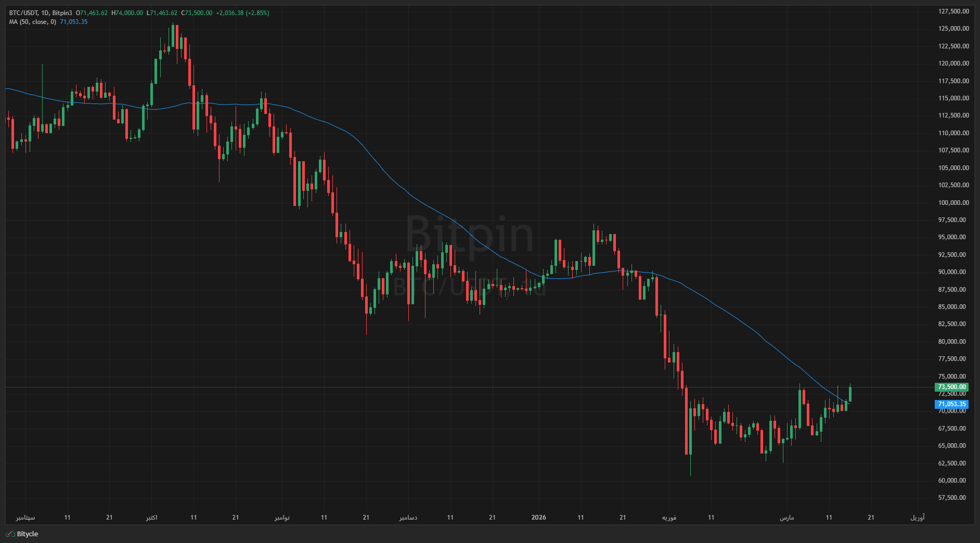Click the latest green candle at right edge
980x543 pixels.
(850, 394)
